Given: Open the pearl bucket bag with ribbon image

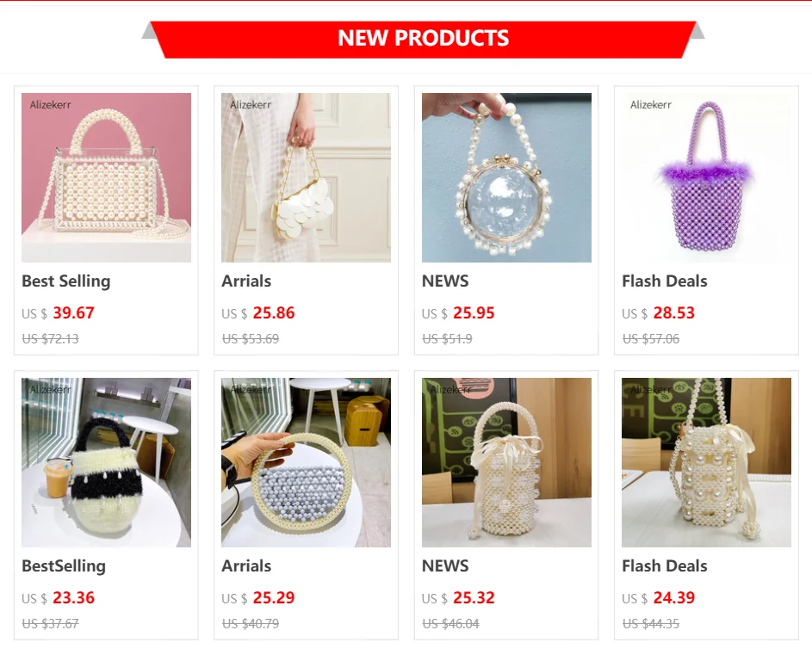Looking at the screenshot, I should click(506, 462).
